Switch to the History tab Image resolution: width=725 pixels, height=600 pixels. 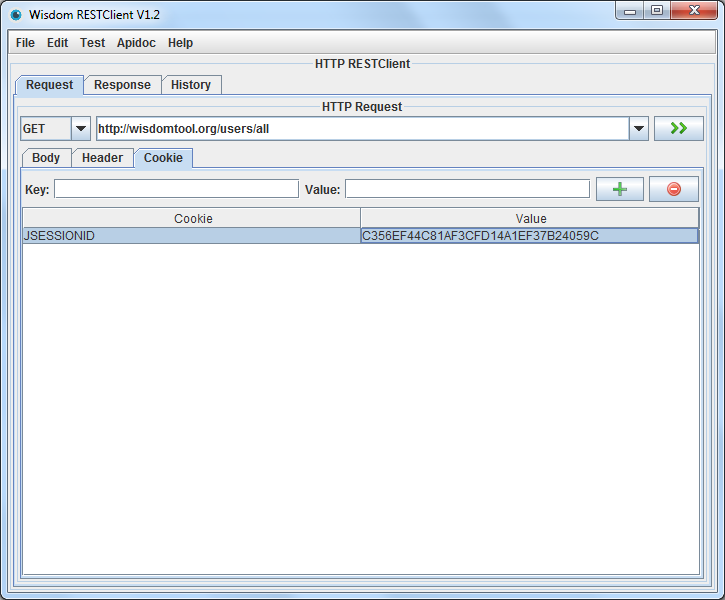(191, 85)
